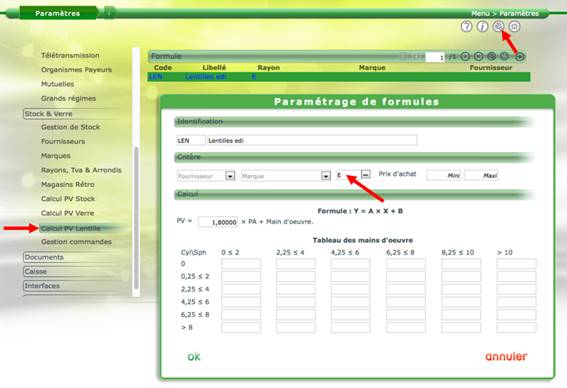The height and width of the screenshot is (388, 567).
Task: Click the annuler button
Action: [x=506, y=357]
